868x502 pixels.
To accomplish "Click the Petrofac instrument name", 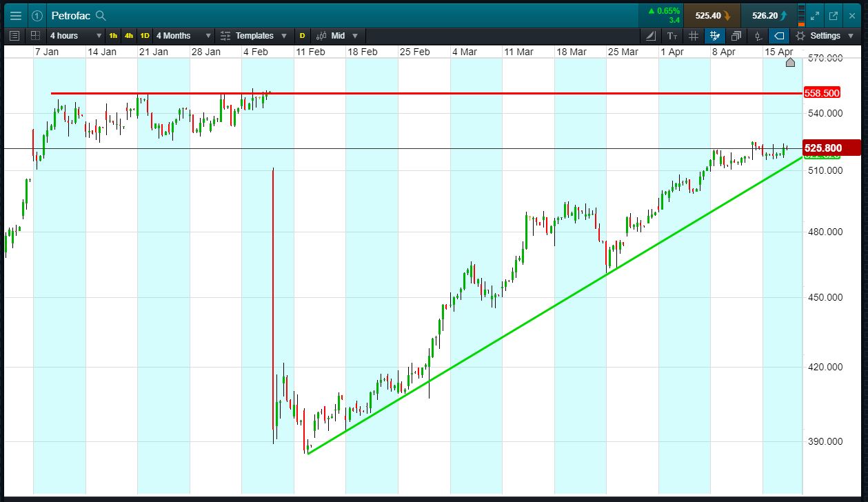I will [70, 15].
